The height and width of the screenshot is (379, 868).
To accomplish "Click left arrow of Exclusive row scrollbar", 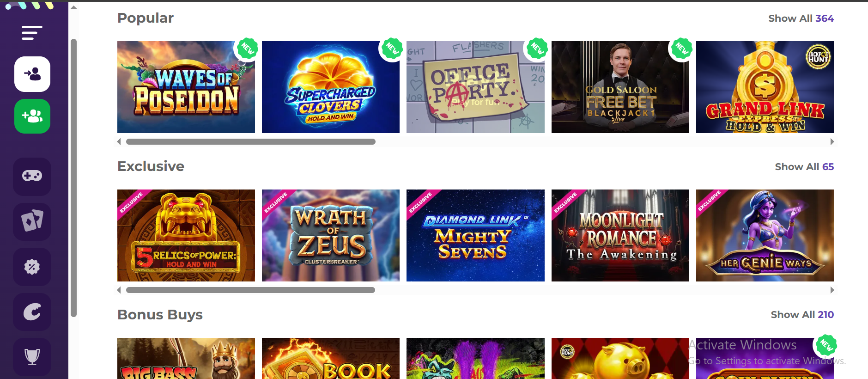I will tap(119, 290).
